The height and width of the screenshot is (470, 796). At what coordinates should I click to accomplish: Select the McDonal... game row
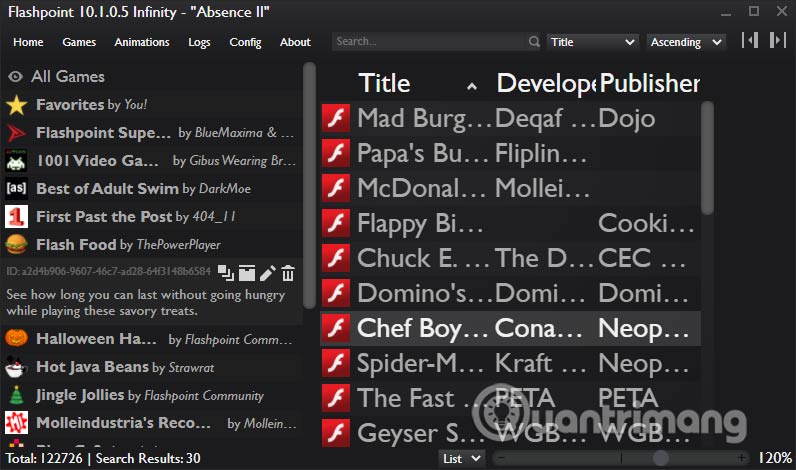point(510,188)
